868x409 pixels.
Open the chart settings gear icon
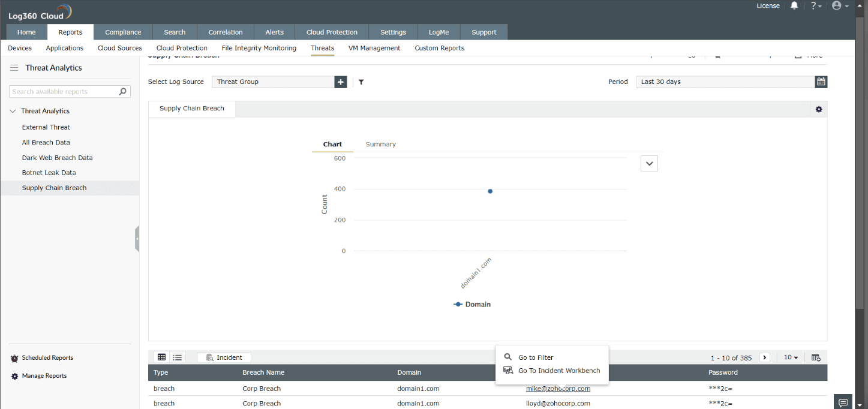pyautogui.click(x=819, y=109)
